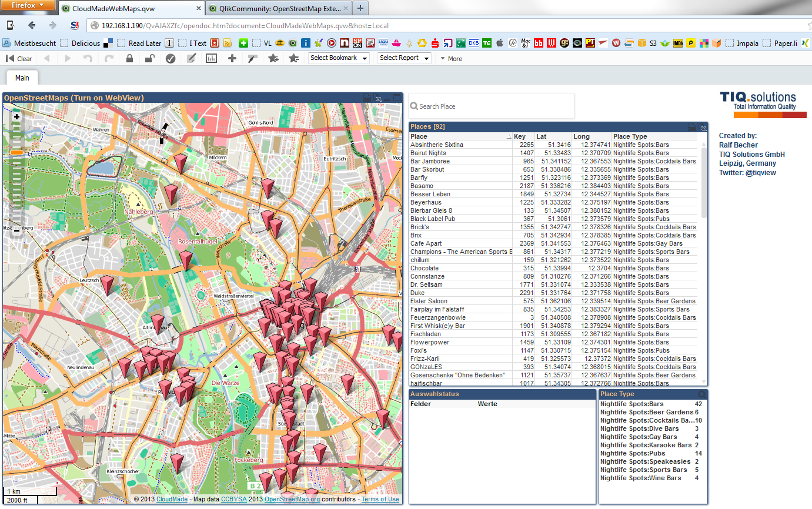Click the New Sheet Object chart icon

(211, 58)
